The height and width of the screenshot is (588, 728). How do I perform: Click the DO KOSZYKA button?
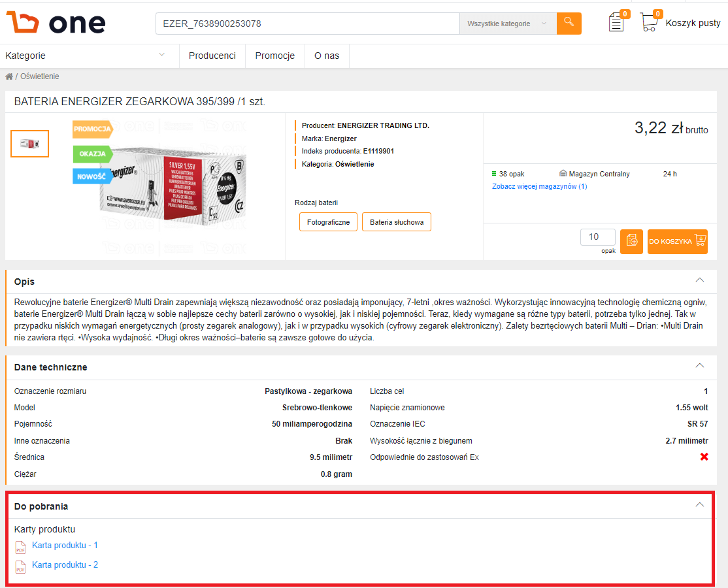(678, 241)
